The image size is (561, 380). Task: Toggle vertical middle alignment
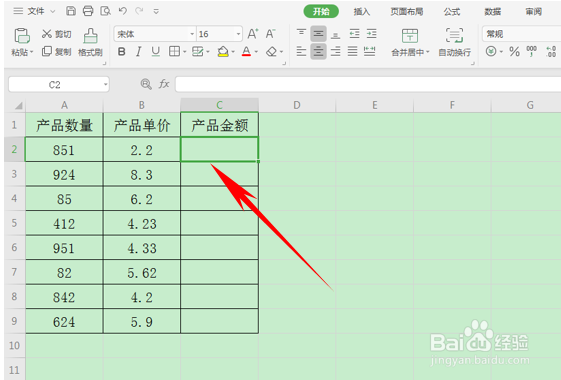point(318,34)
